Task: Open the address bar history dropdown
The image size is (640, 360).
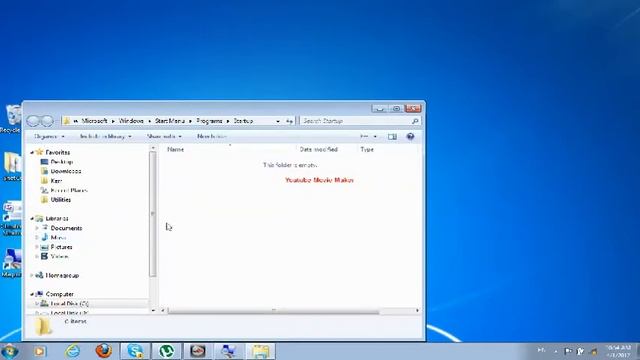Action: (x=278, y=121)
